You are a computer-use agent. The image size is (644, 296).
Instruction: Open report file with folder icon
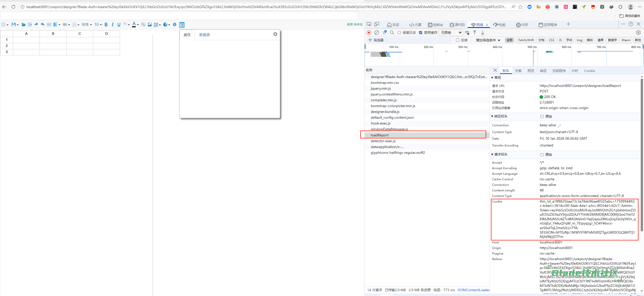[x=23, y=24]
